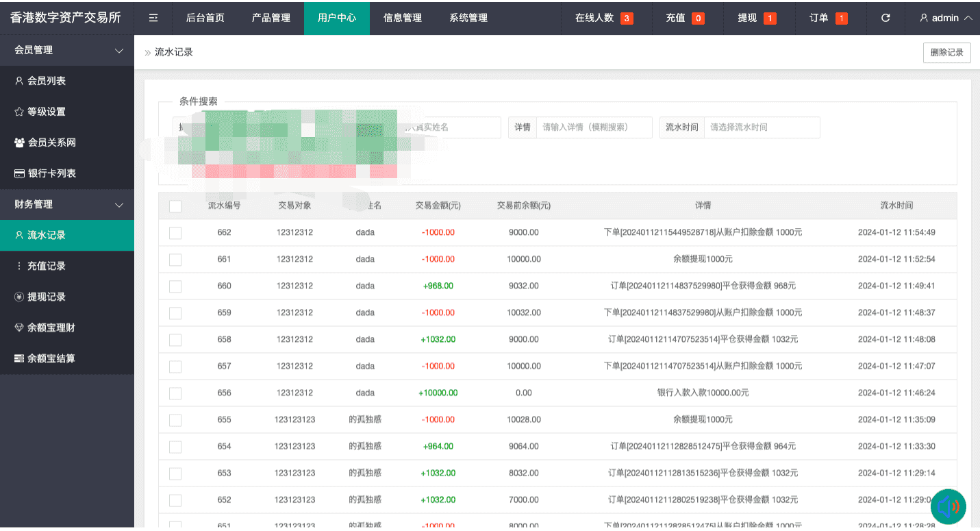
Task: Check the box for record 657
Action: (175, 367)
